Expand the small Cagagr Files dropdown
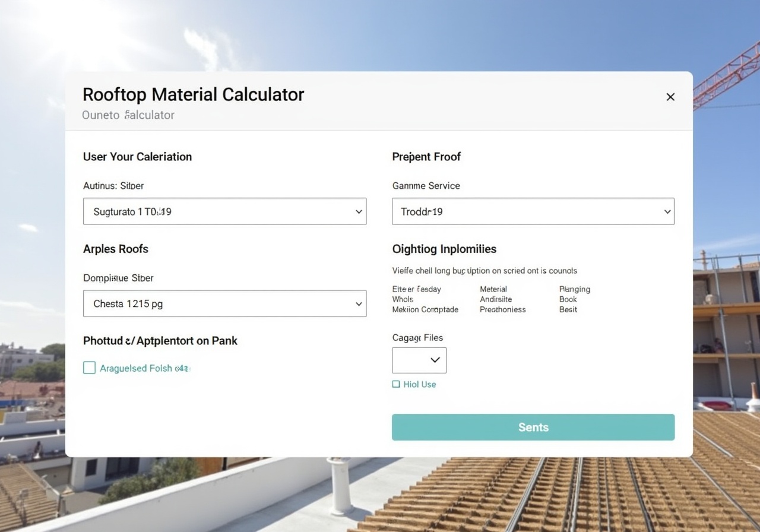This screenshot has height=532, width=760. [419, 360]
